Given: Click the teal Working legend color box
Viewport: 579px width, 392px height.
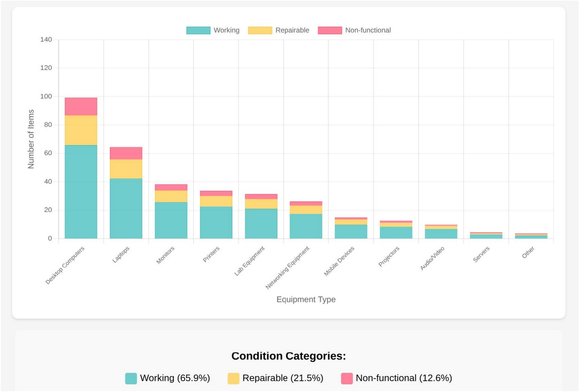Looking at the screenshot, I should click(x=198, y=30).
